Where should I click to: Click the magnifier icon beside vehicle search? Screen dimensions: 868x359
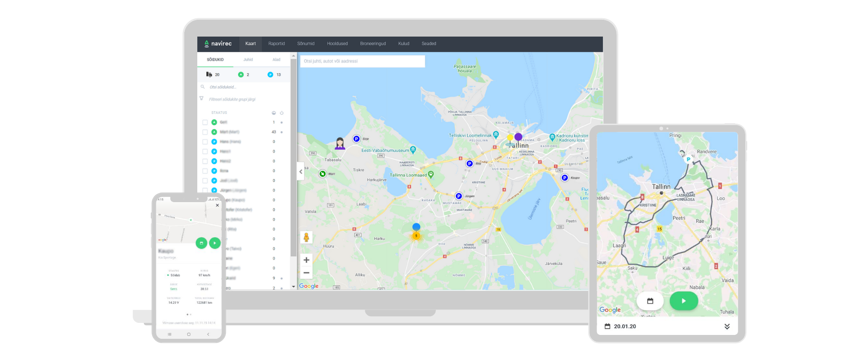(203, 87)
